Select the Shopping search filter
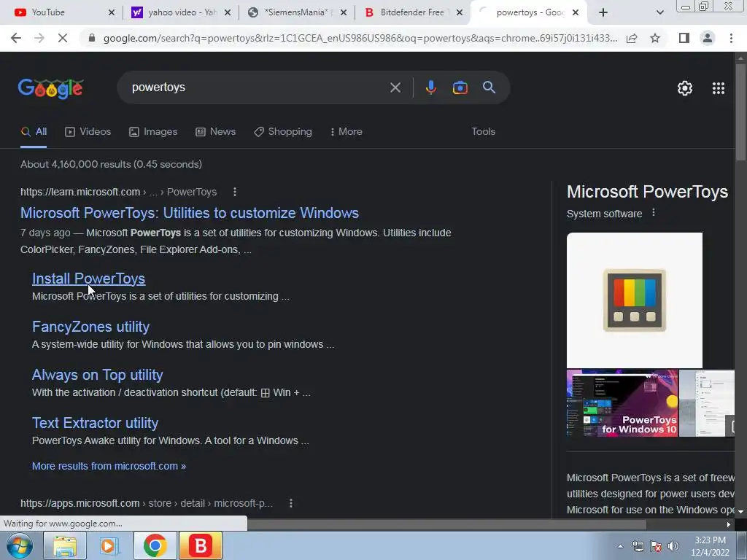 coord(283,132)
